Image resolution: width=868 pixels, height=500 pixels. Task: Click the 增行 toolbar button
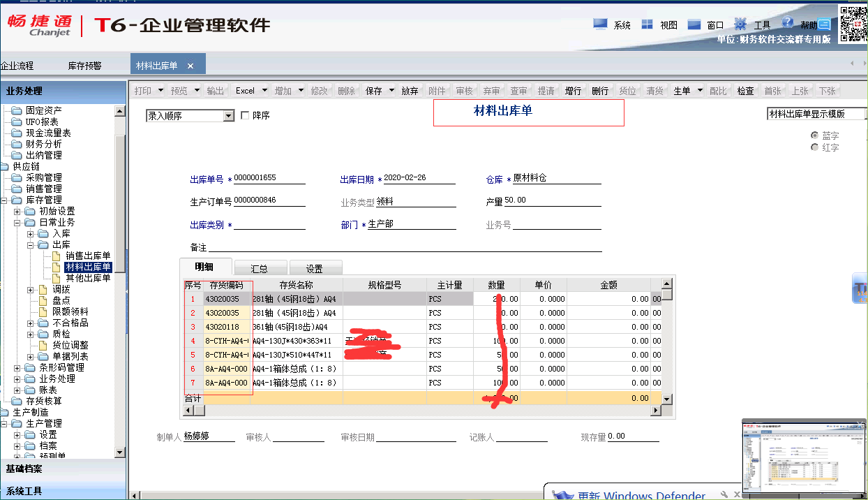point(573,91)
